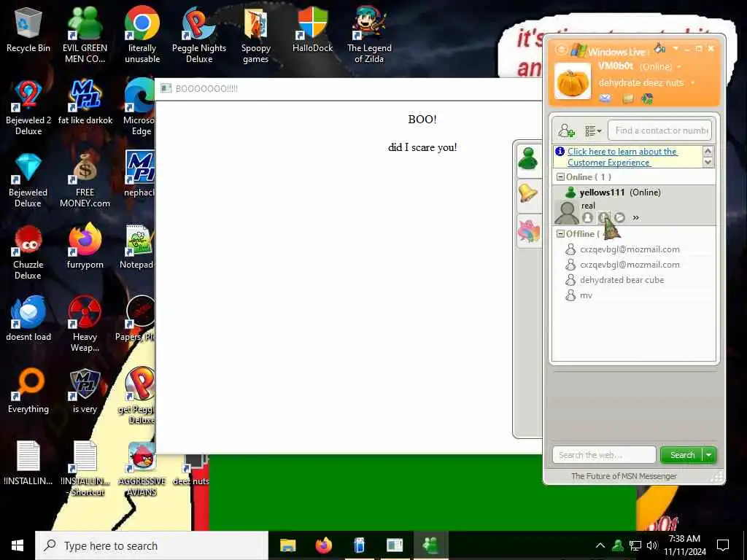Select the FREE MONEY.com money bag icon

pos(85,180)
